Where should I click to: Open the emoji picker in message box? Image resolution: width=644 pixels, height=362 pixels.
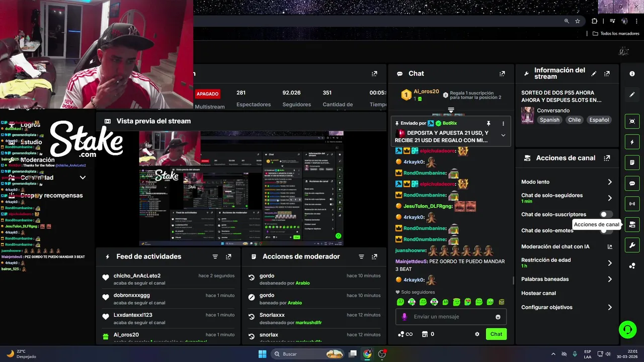[498, 317]
